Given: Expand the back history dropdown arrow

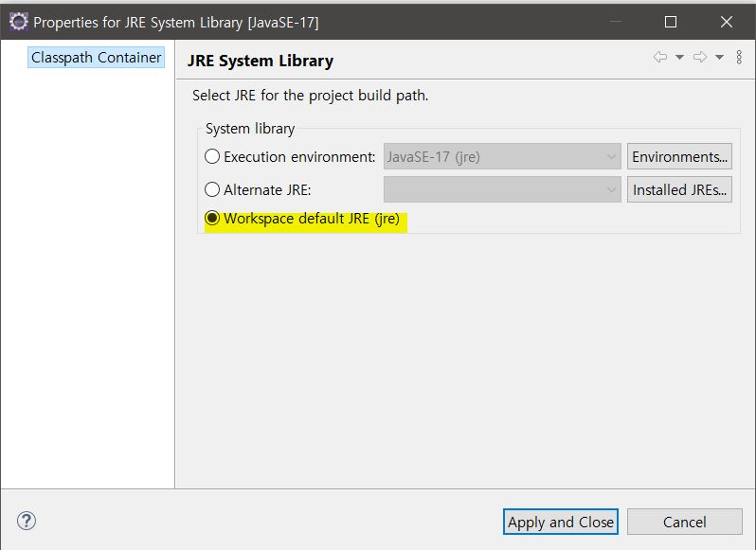Looking at the screenshot, I should tap(679, 58).
